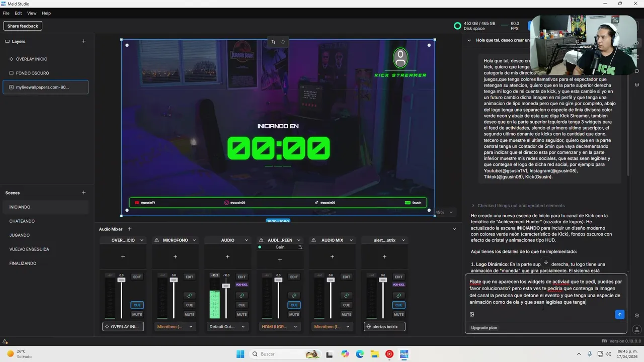Click the OVERLAY INI... source button
This screenshot has height=362, width=644.
click(123, 326)
